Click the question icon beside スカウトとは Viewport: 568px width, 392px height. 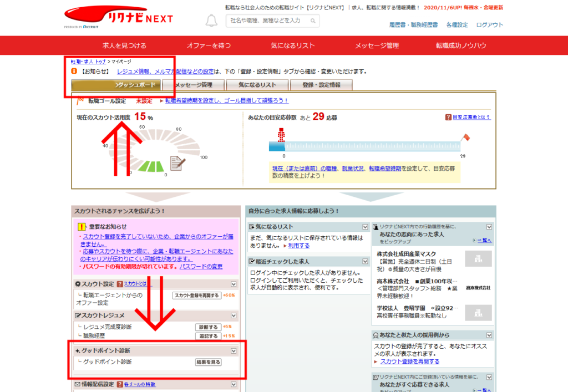tap(120, 284)
